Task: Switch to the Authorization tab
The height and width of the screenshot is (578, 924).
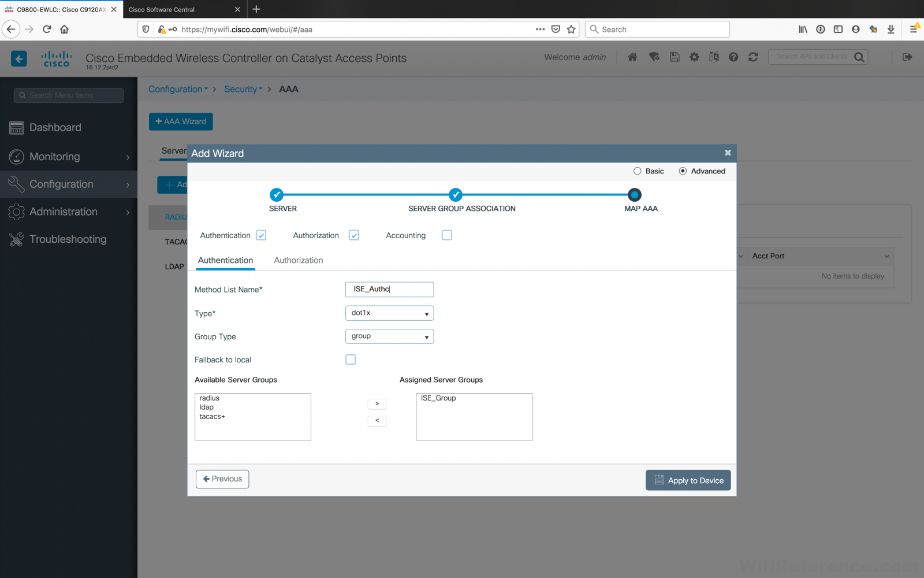Action: (x=298, y=261)
